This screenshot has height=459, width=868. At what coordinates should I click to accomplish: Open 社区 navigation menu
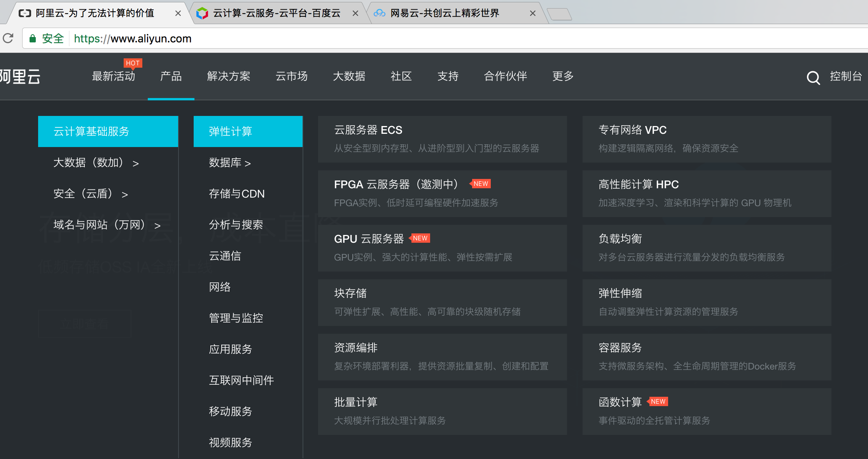401,76
